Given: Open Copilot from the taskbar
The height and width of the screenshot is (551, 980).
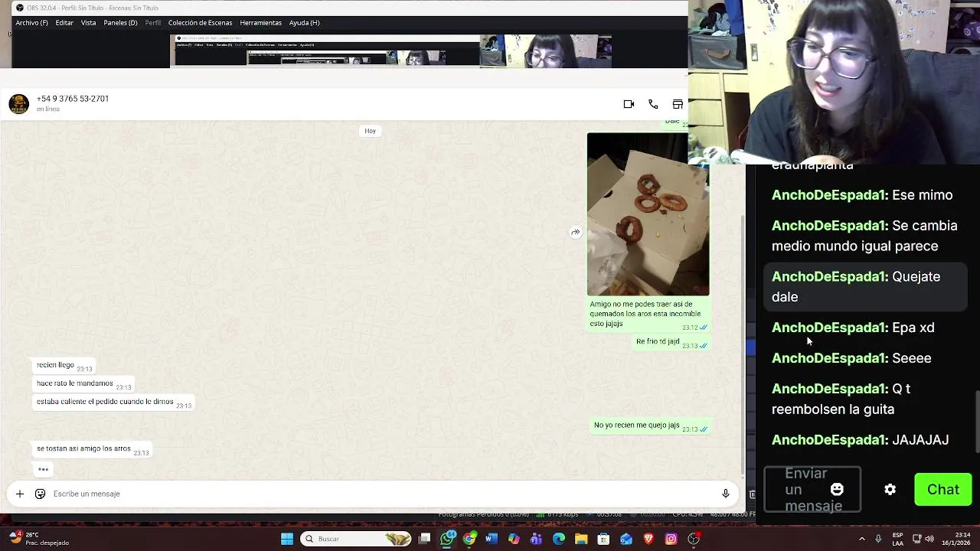Looking at the screenshot, I should coord(514,539).
